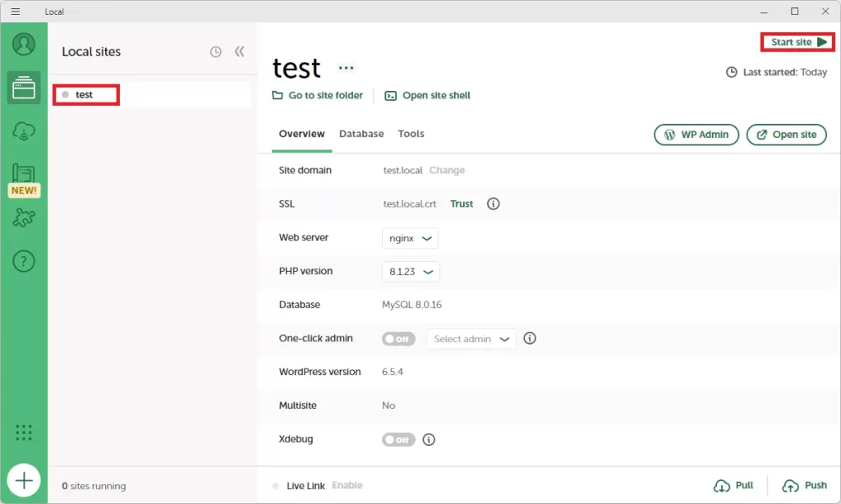
Task: Open the Blueprints icon marked NEW
Action: [x=24, y=175]
